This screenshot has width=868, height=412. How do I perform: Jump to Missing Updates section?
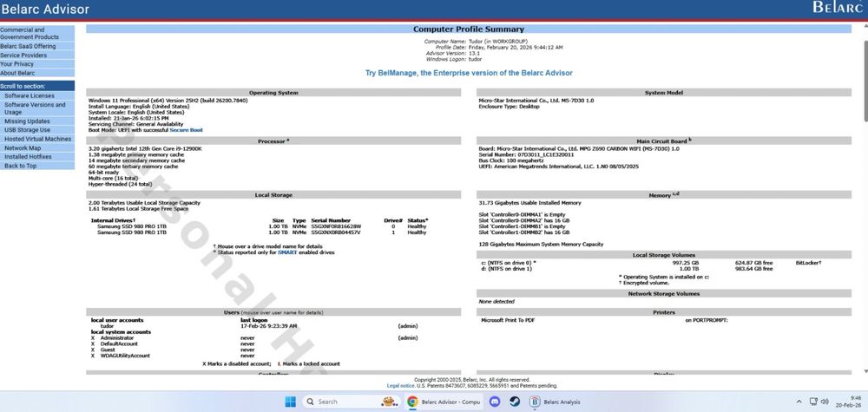pyautogui.click(x=37, y=121)
